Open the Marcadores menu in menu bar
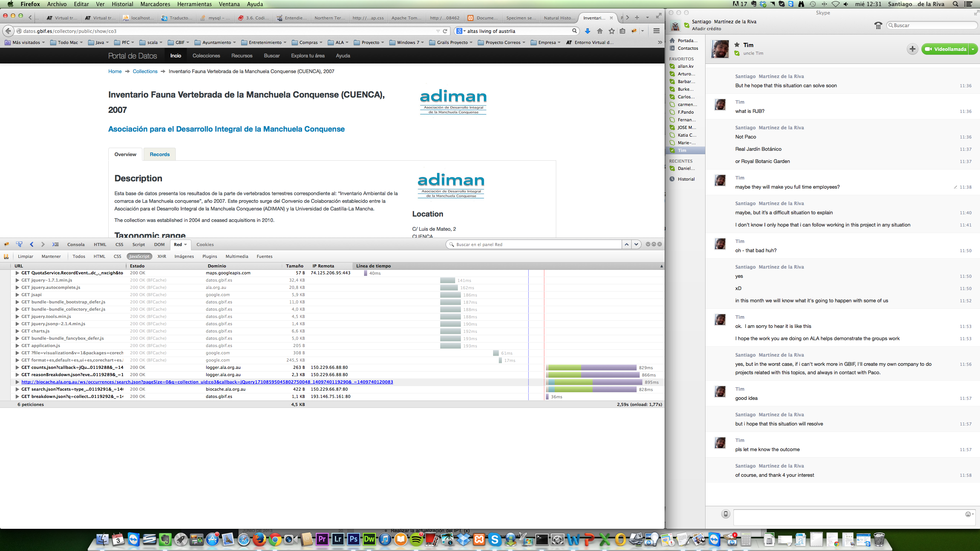 155,4
